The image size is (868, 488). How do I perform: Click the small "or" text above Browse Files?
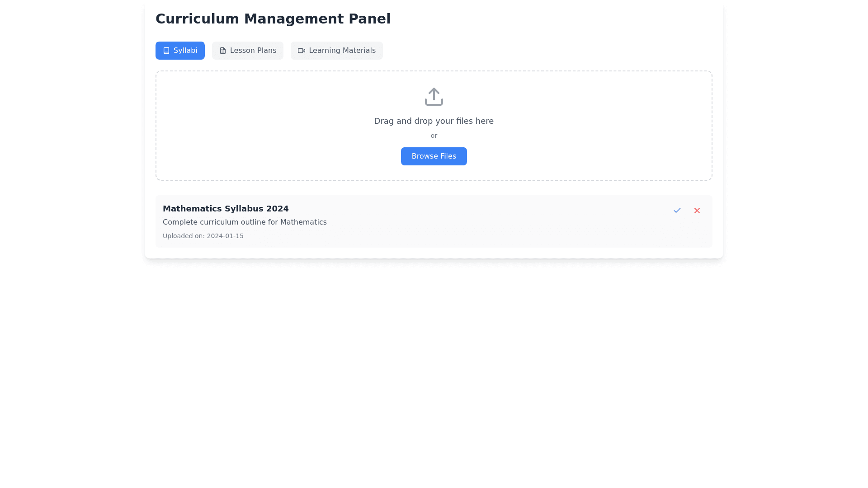click(x=434, y=136)
